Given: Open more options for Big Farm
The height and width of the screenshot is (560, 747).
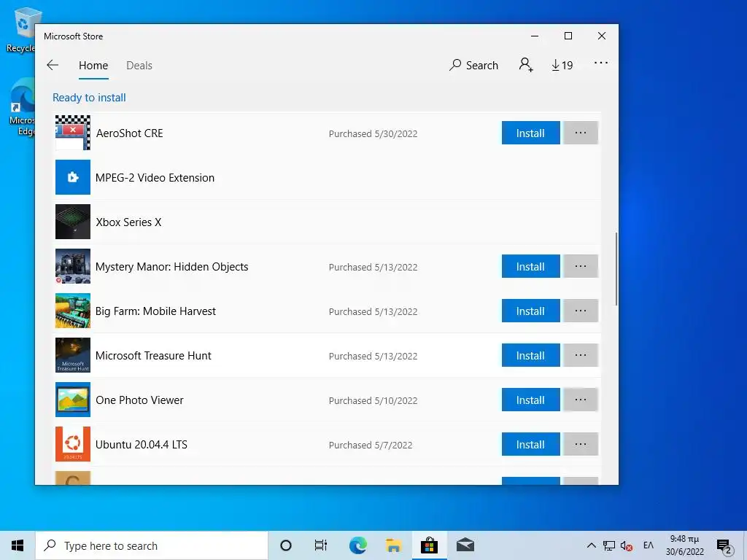Looking at the screenshot, I should 580,311.
